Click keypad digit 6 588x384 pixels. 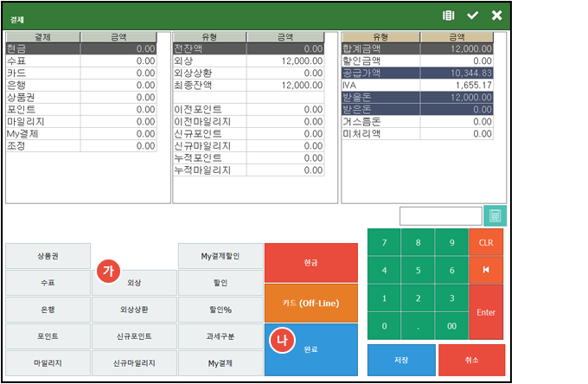[x=452, y=271]
